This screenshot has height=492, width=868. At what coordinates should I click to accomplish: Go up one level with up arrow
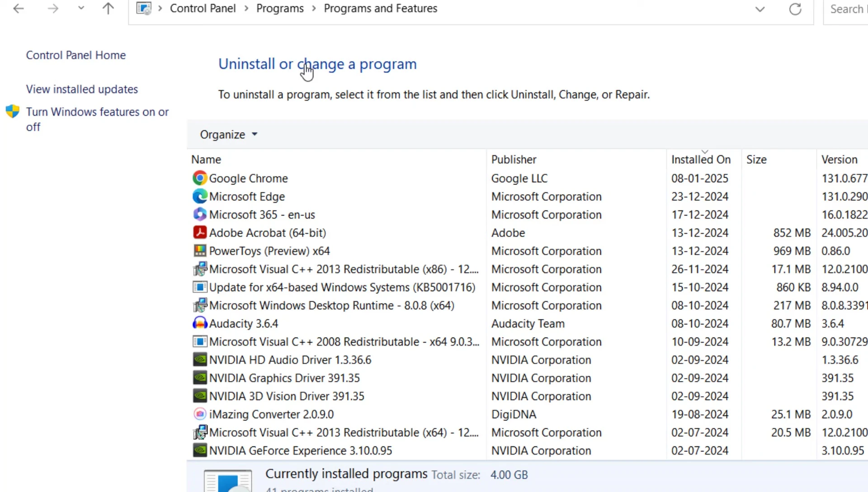tap(108, 9)
